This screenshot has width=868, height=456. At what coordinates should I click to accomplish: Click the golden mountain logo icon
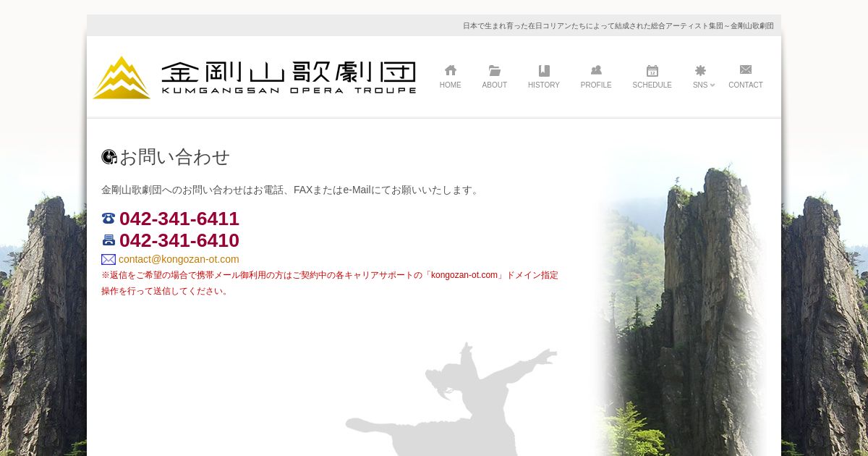(122, 77)
